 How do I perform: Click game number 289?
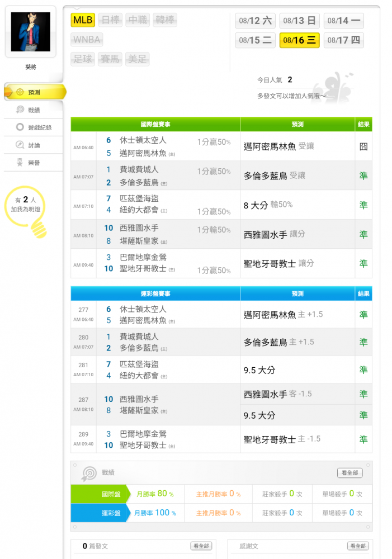(83, 434)
